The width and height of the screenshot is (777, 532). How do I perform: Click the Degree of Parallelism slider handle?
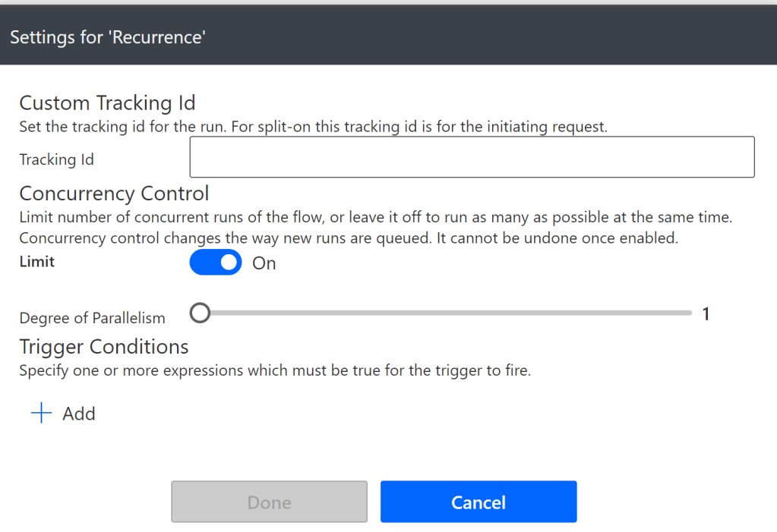tap(200, 313)
